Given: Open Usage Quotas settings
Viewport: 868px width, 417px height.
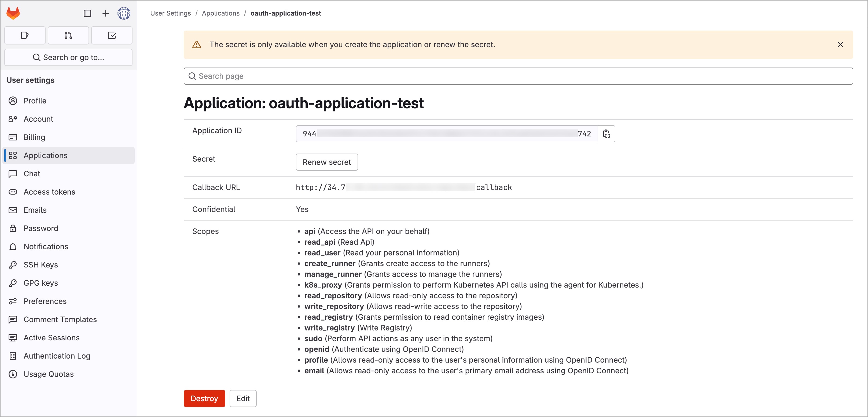Looking at the screenshot, I should pos(49,374).
